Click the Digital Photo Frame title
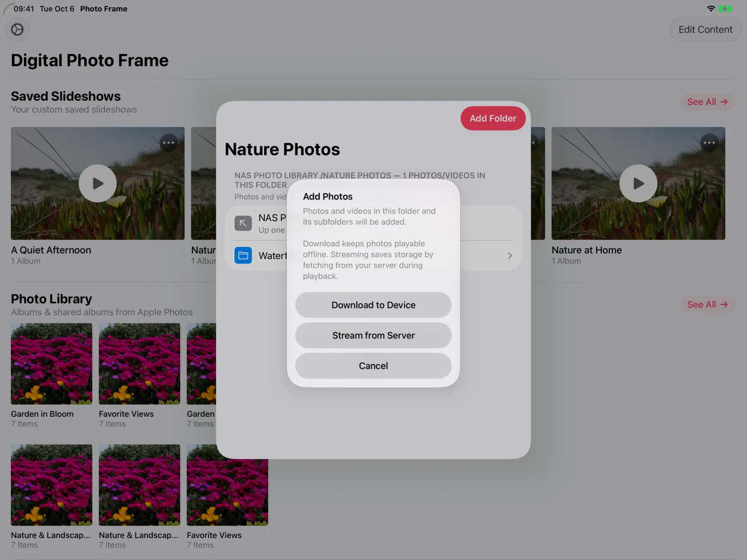The height and width of the screenshot is (560, 747). click(90, 60)
